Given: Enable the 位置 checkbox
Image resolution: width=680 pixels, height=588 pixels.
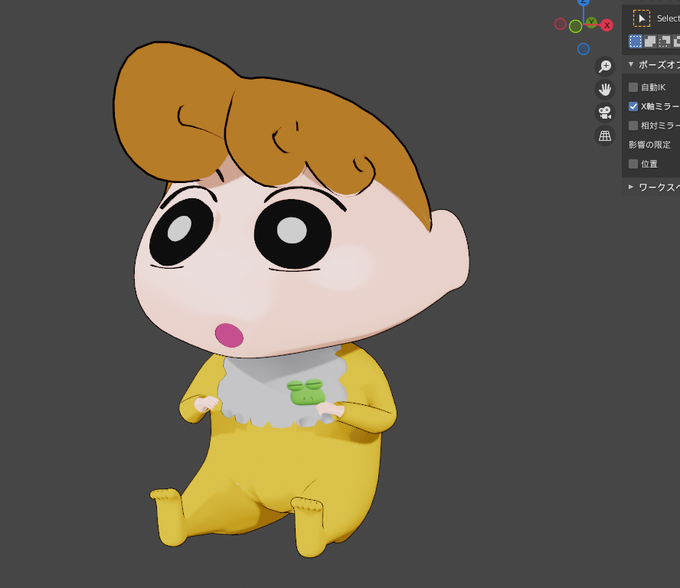Looking at the screenshot, I should (x=633, y=164).
